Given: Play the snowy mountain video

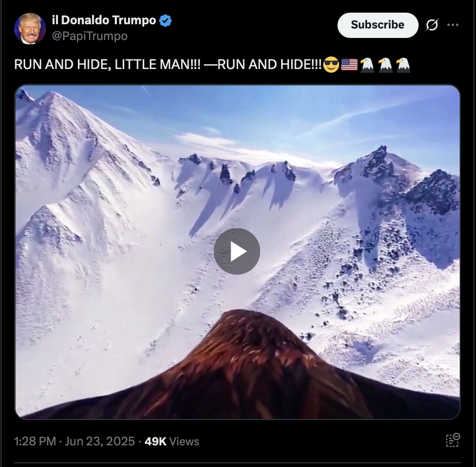Looking at the screenshot, I should 237,251.
